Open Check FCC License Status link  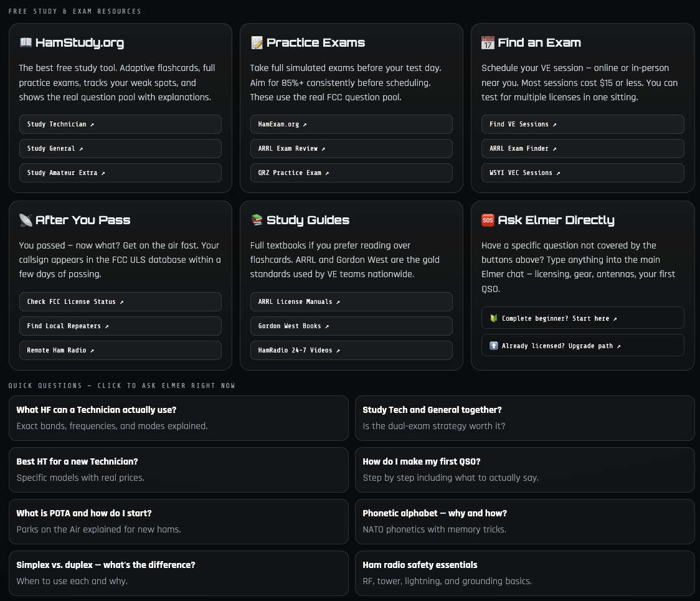click(x=120, y=302)
